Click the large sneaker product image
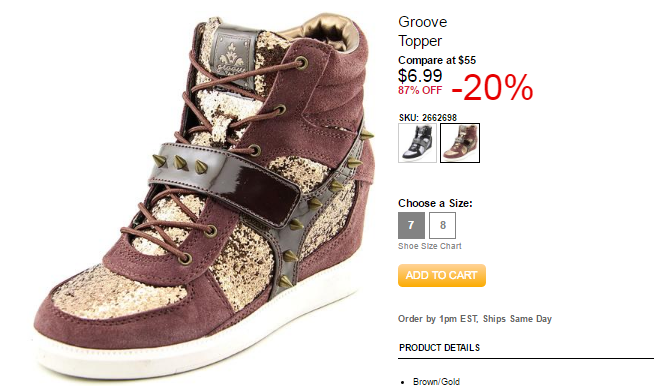The width and height of the screenshot is (654, 387). (202, 196)
